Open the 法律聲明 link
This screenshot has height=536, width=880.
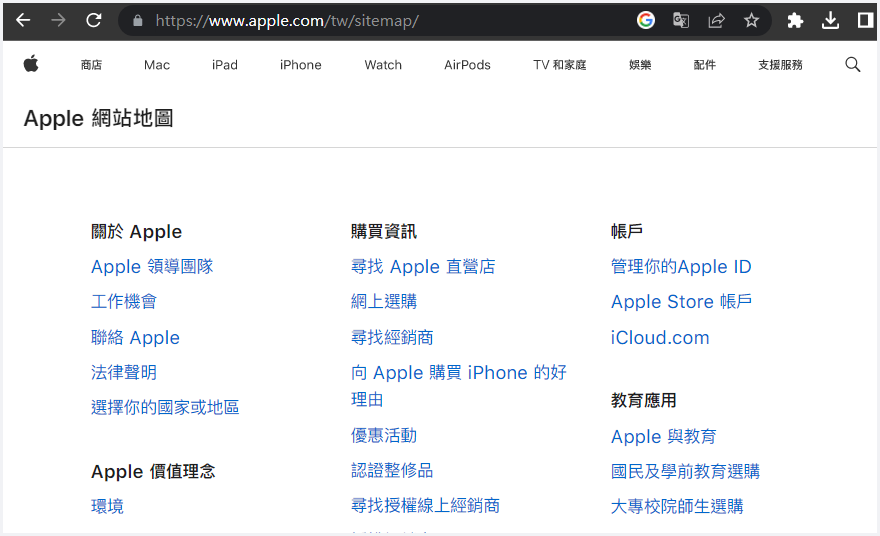[124, 372]
